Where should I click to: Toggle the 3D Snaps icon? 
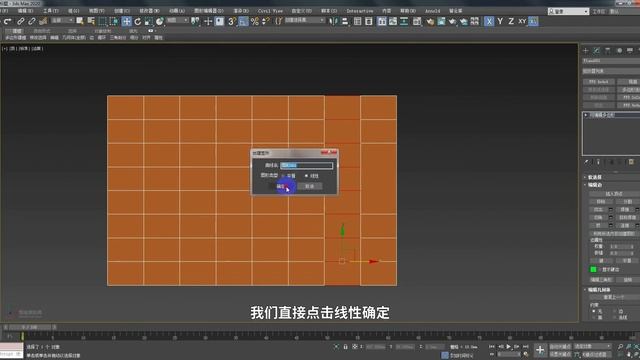tap(232, 21)
